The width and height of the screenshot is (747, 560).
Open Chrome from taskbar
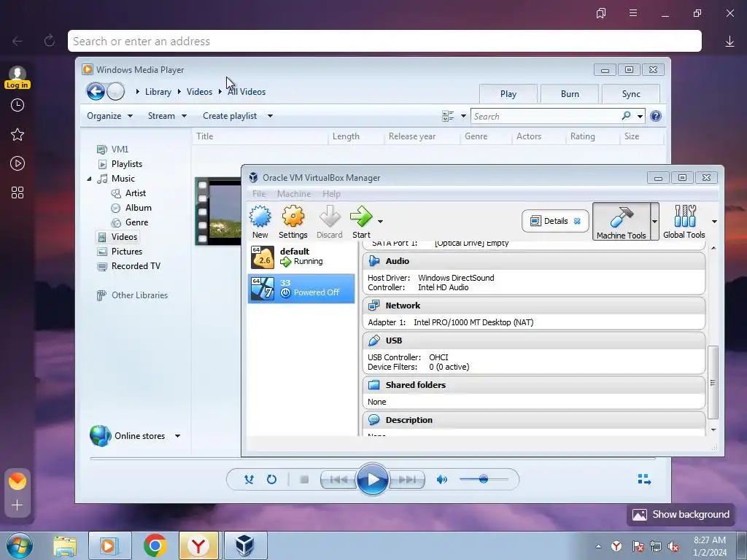click(x=155, y=545)
